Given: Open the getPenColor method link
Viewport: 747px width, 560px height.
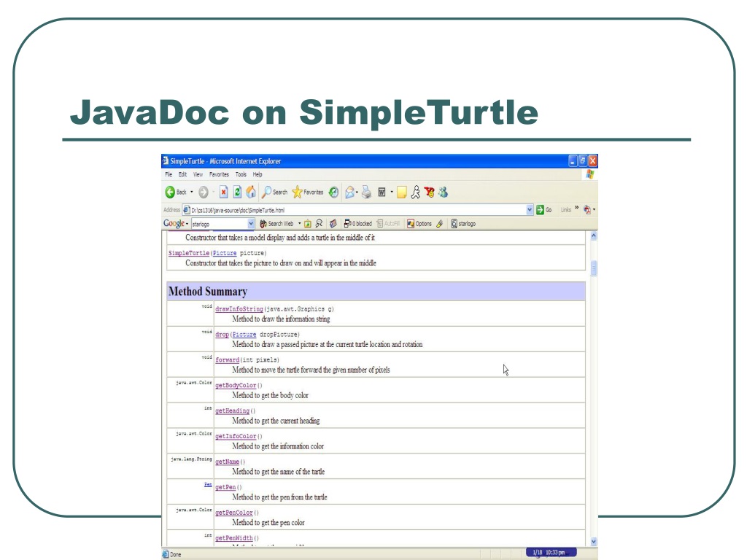Looking at the screenshot, I should [x=234, y=513].
